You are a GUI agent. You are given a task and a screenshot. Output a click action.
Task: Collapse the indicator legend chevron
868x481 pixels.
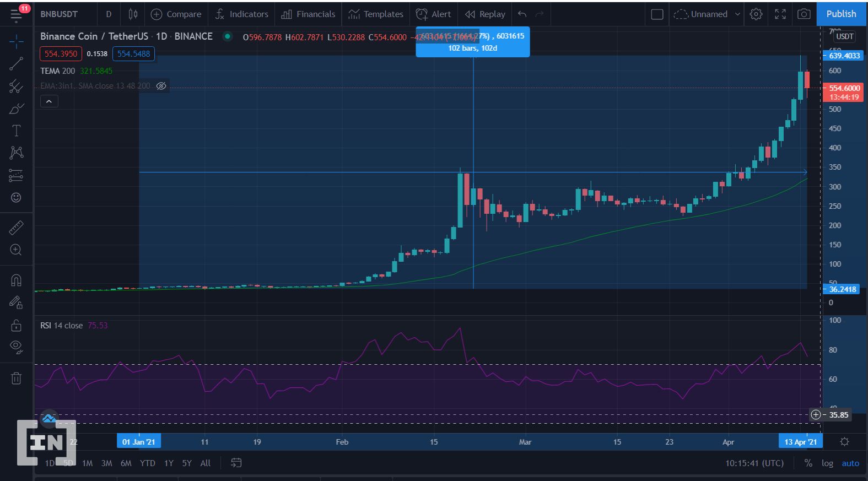[x=49, y=101]
